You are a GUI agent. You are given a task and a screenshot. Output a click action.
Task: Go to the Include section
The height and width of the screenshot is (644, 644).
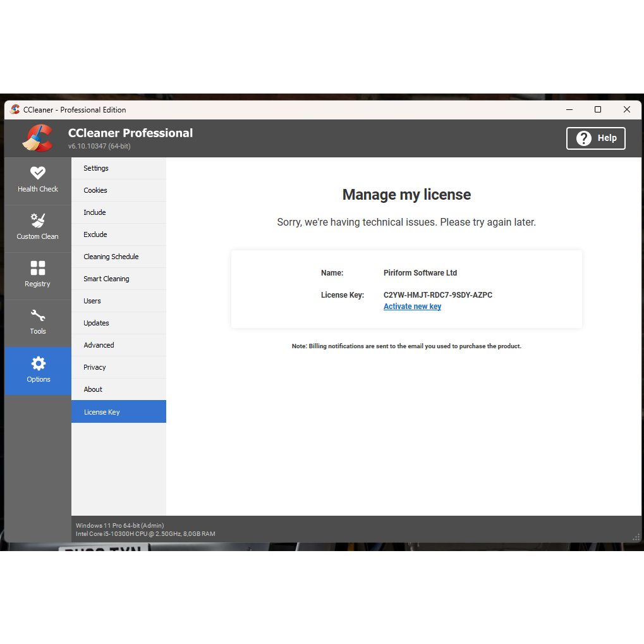(95, 212)
